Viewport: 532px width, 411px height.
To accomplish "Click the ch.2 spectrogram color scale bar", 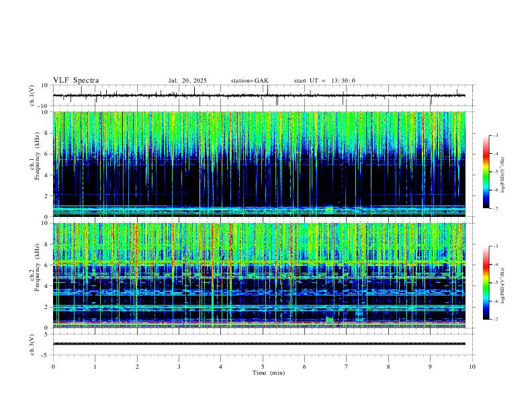I will click(x=486, y=283).
